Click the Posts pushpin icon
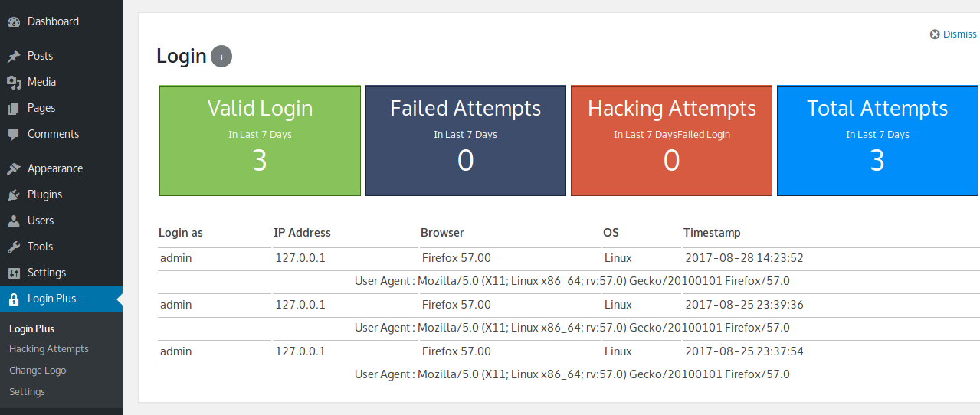Viewport: 980px width, 415px height. tap(14, 56)
